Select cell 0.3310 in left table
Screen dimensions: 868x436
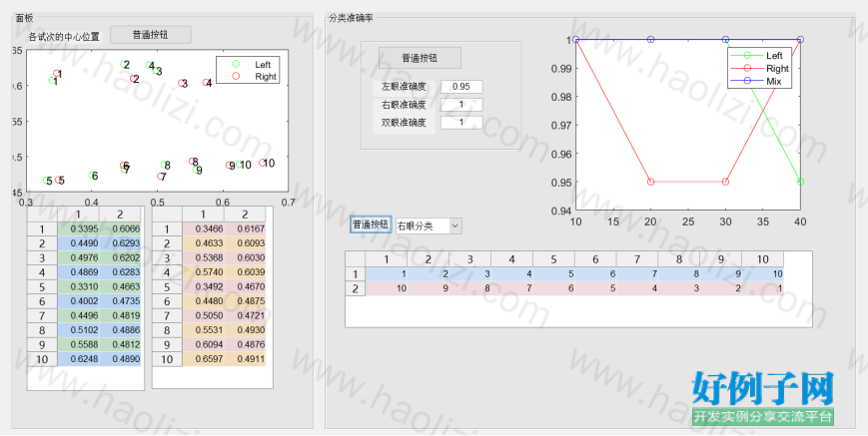[78, 286]
